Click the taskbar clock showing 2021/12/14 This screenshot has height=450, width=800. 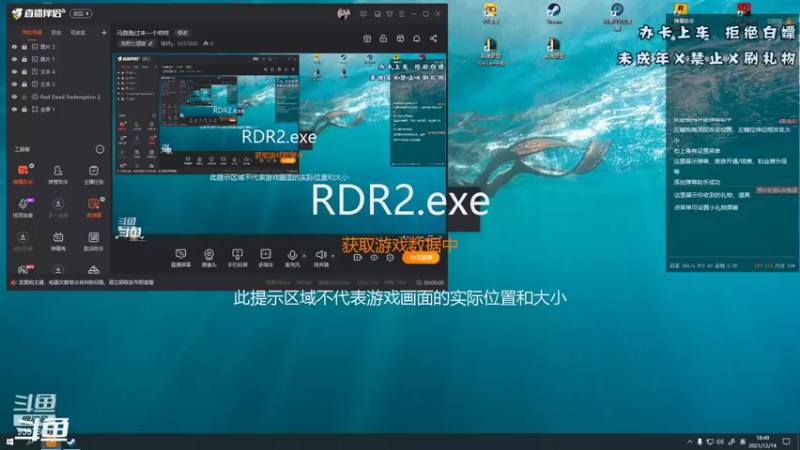click(762, 442)
